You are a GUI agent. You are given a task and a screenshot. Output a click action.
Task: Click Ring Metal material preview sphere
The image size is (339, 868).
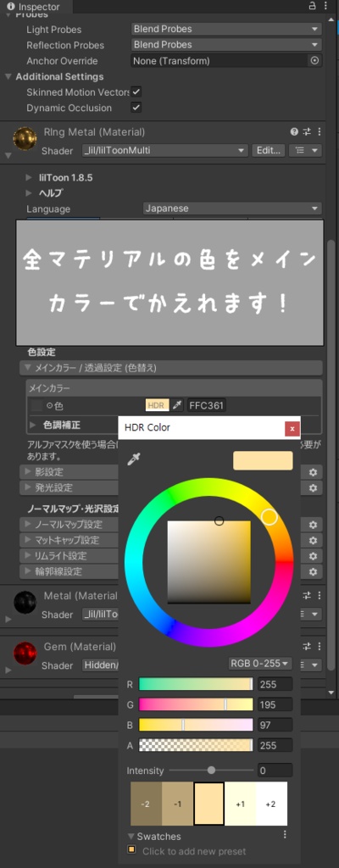pyautogui.click(x=25, y=138)
